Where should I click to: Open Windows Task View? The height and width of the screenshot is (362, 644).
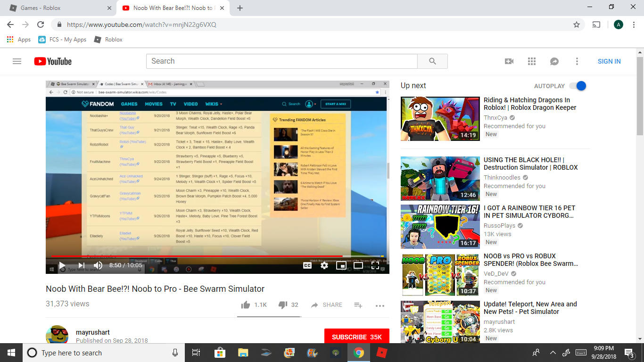tap(196, 353)
